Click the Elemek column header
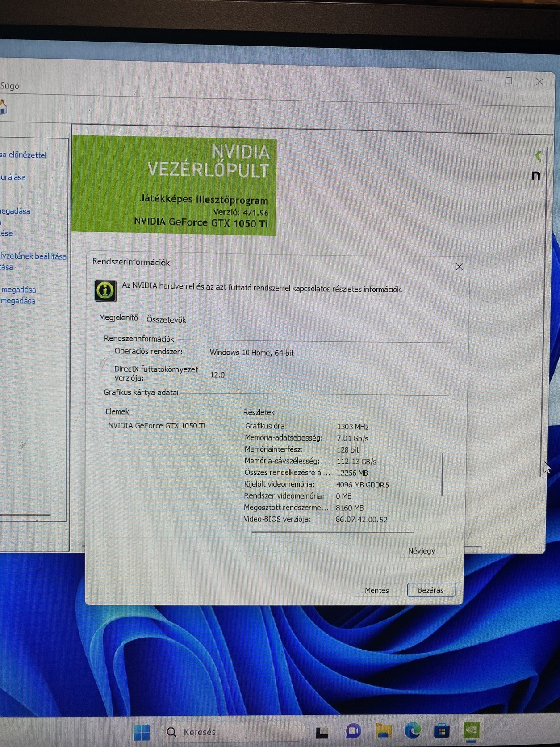Viewport: 560px width, 747px height. [x=117, y=411]
